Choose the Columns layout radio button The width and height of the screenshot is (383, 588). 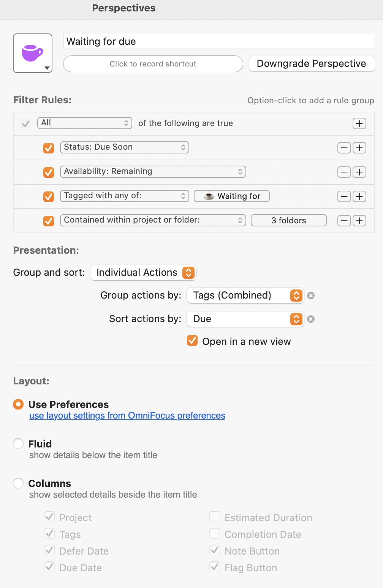click(18, 483)
